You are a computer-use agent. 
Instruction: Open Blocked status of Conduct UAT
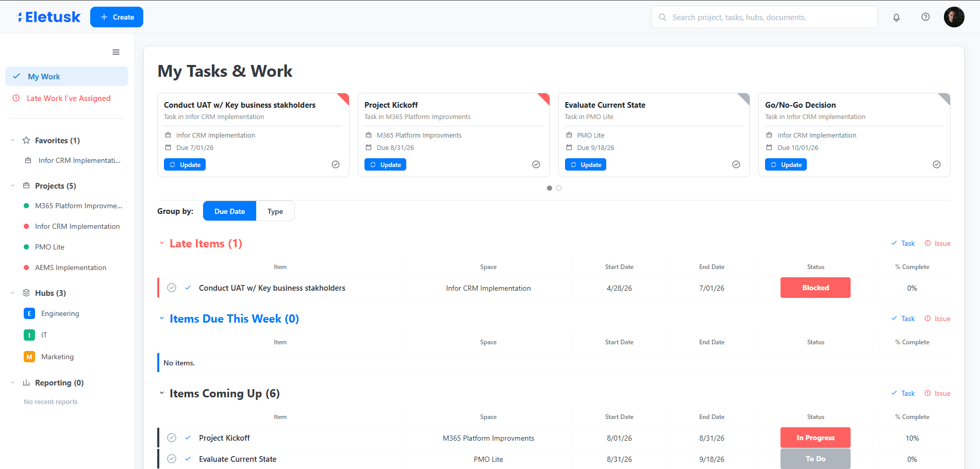point(816,288)
